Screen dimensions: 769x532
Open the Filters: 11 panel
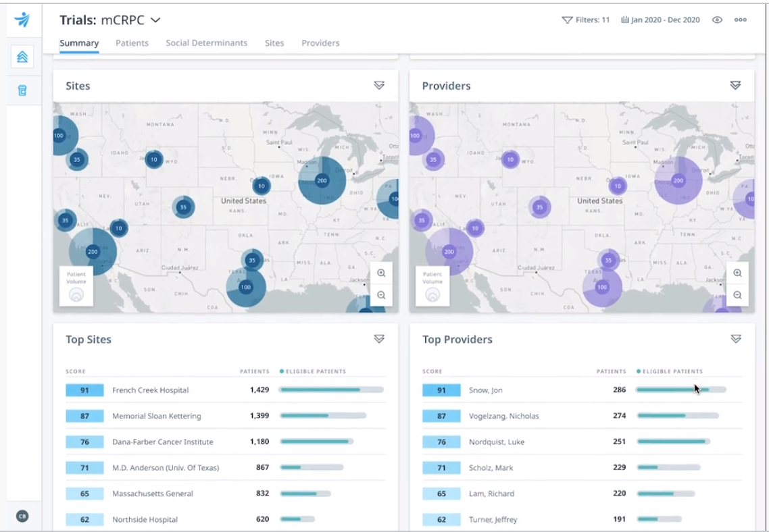tap(586, 20)
